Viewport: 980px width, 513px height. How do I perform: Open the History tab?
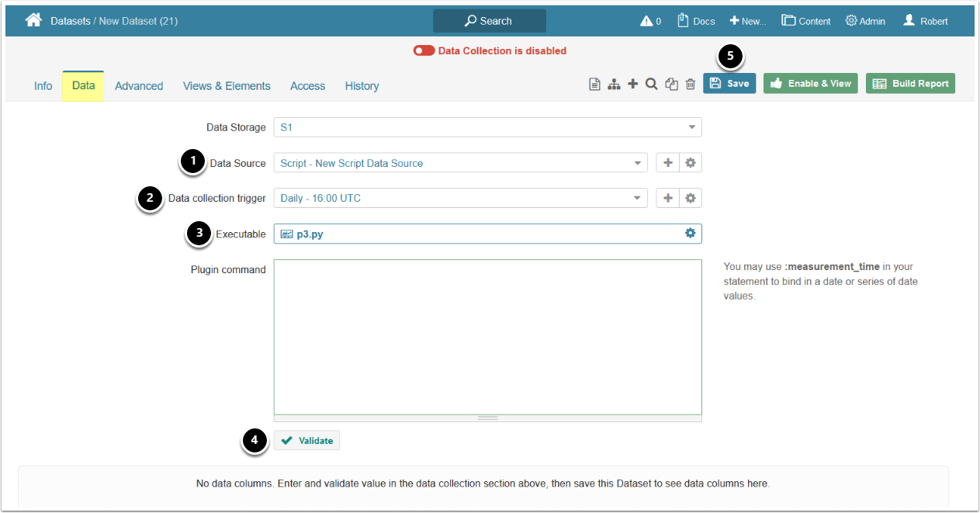coord(362,86)
